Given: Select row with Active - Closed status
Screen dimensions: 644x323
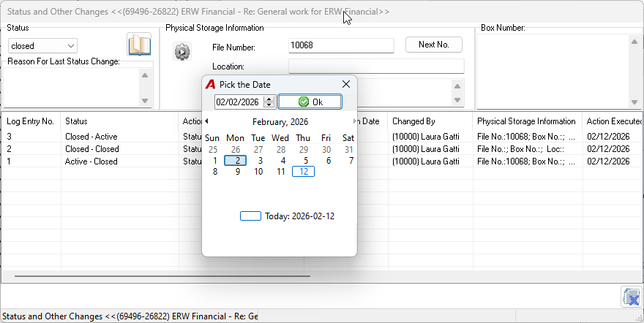Looking at the screenshot, I should (322, 161).
